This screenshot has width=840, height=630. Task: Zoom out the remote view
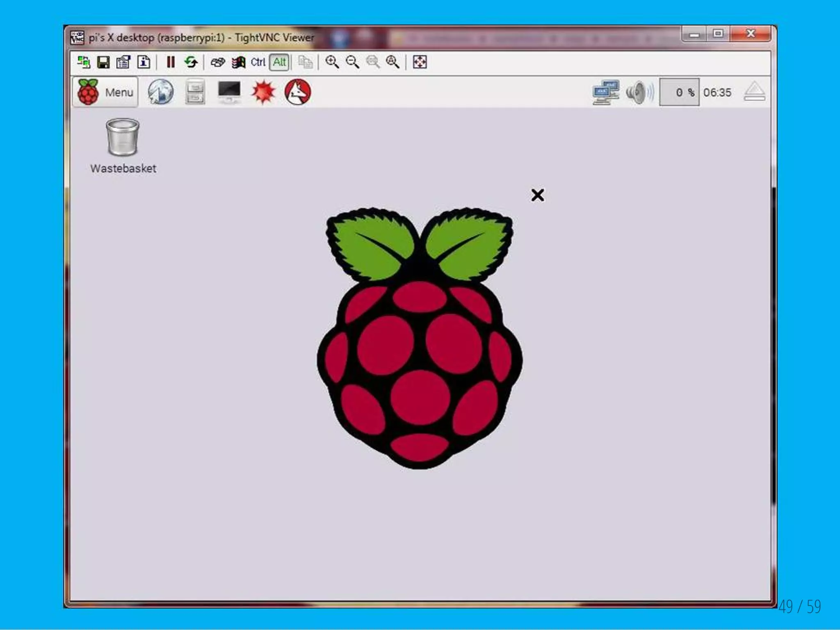point(352,62)
